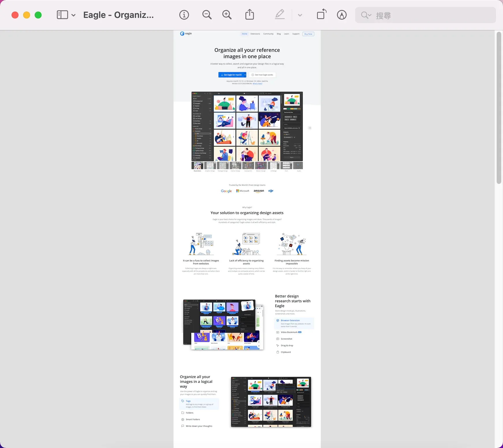This screenshot has height=448, width=503.
Task: Select the Tags feature item
Action: [x=199, y=404]
